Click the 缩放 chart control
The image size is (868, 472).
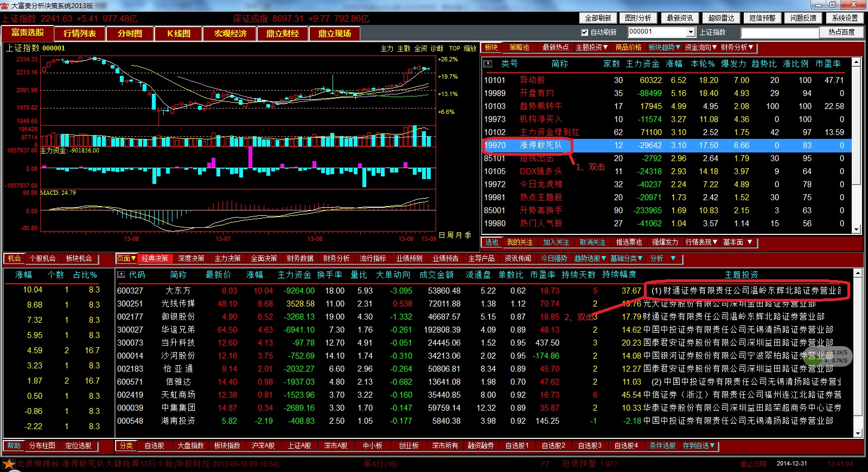(x=470, y=48)
